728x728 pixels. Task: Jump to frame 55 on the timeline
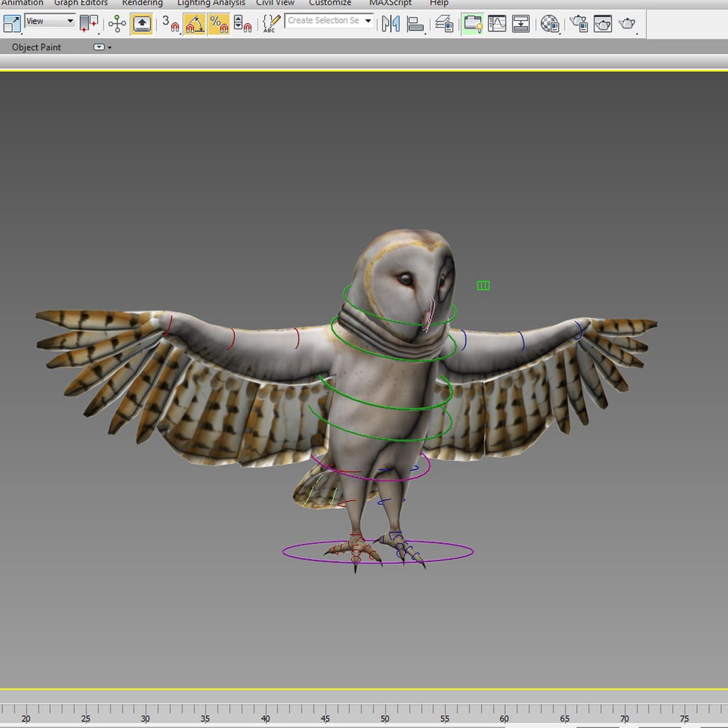(x=446, y=719)
